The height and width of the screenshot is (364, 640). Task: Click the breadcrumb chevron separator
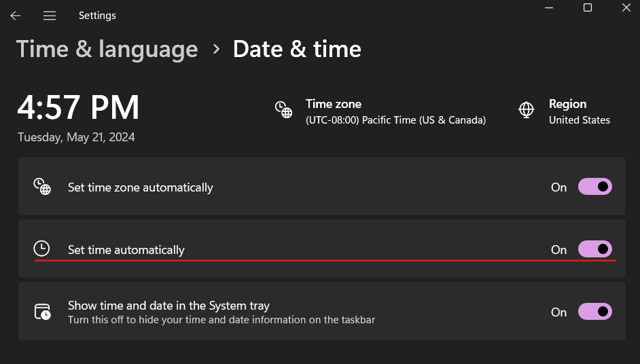click(216, 50)
